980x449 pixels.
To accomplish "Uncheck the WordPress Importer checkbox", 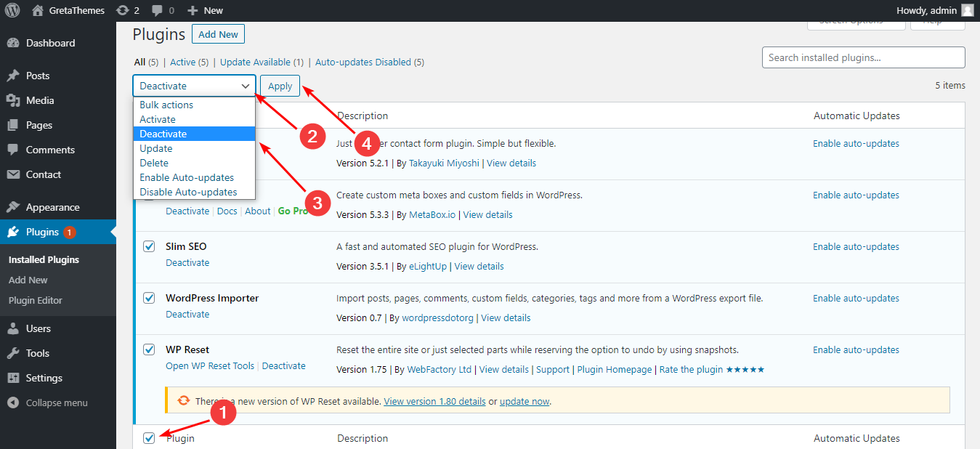I will tap(149, 298).
